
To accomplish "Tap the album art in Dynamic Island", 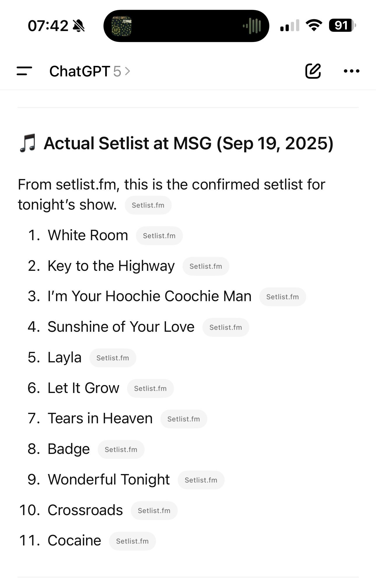I will 121,26.
